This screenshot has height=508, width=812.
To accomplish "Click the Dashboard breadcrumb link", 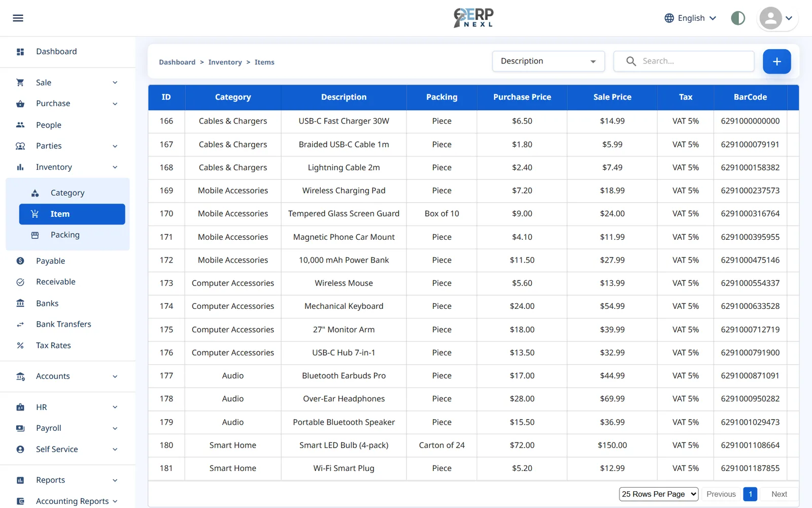I will (x=177, y=62).
